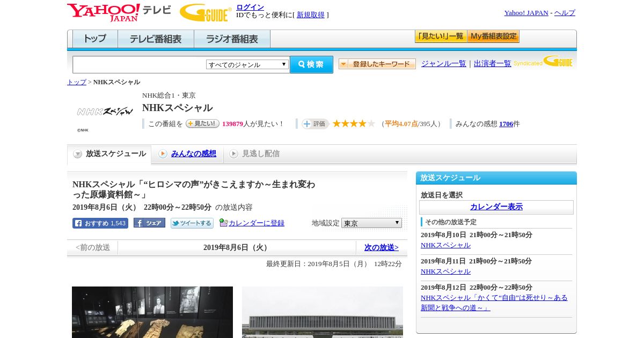Screen dimensions: 644x338
Task: Open the ログイン link
Action: [250, 7]
